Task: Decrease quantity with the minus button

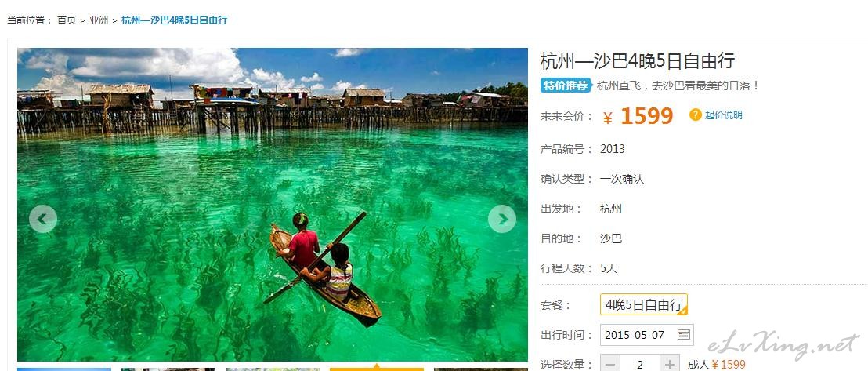Action: [x=610, y=364]
